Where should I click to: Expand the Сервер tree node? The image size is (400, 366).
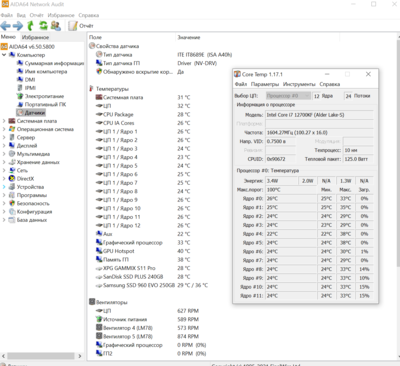[x=4, y=137]
